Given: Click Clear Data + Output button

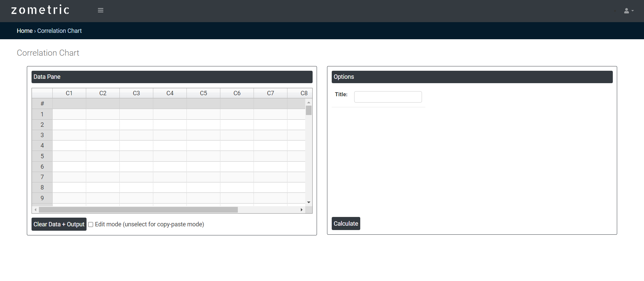Looking at the screenshot, I should (x=59, y=224).
